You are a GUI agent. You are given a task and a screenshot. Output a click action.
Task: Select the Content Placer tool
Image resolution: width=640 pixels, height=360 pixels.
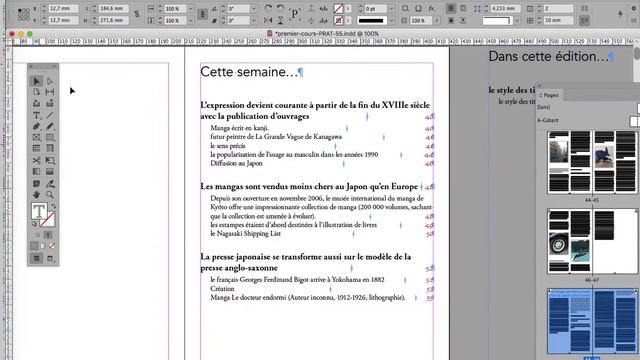[50, 103]
